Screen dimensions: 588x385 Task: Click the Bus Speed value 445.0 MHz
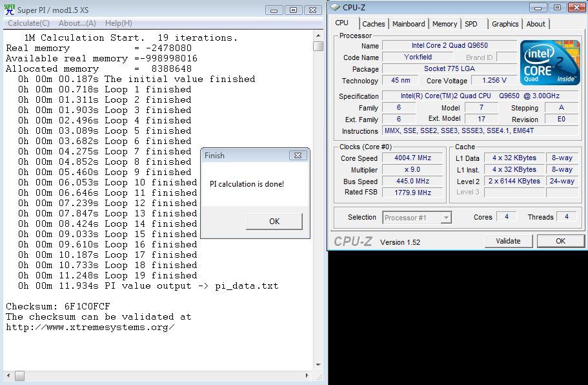(412, 182)
